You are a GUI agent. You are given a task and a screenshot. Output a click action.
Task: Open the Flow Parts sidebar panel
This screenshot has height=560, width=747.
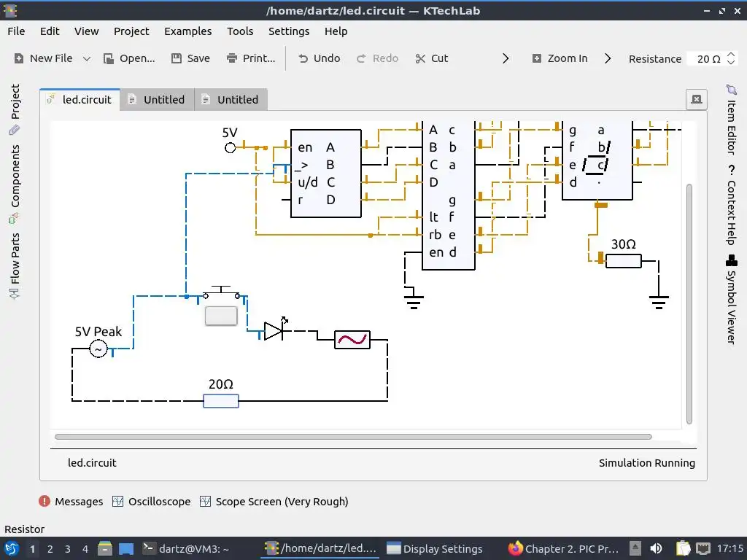(x=15, y=265)
